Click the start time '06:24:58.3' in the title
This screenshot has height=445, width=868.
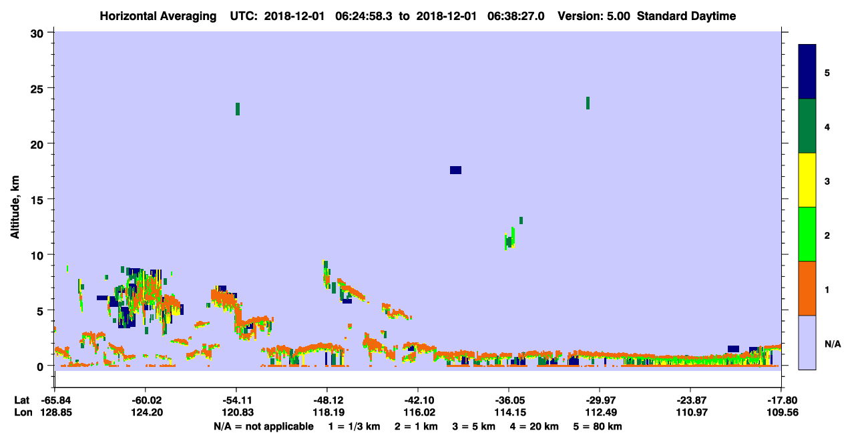click(363, 16)
